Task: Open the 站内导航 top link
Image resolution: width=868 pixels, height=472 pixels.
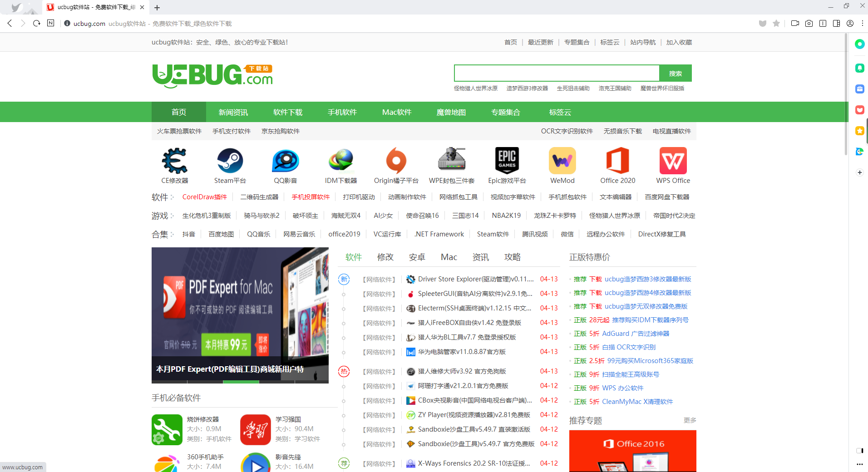Action: [643, 42]
